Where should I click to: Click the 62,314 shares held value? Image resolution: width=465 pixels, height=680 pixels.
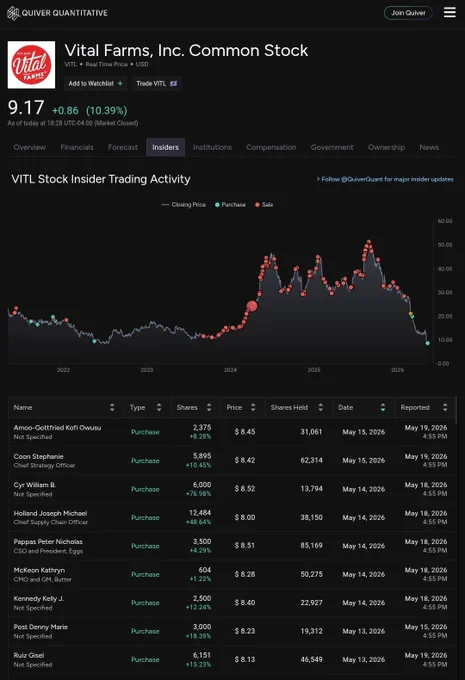tap(311, 461)
